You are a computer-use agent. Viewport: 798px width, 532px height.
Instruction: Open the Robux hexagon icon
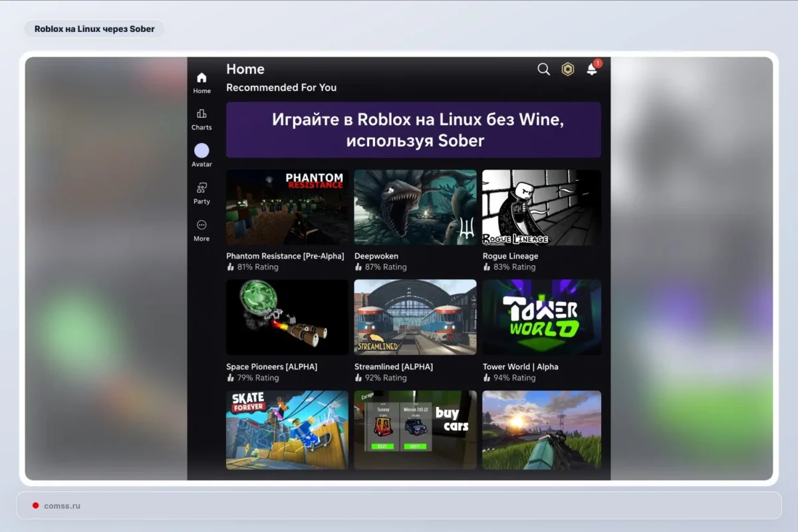[x=567, y=69]
